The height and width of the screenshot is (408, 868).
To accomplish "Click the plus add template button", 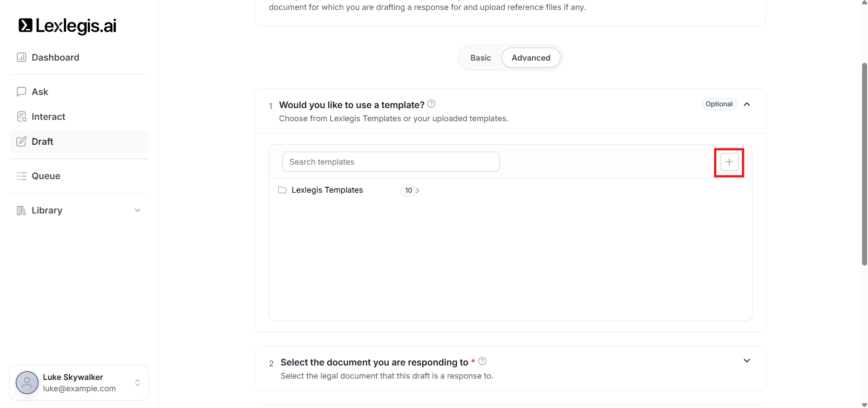I will pyautogui.click(x=729, y=162).
